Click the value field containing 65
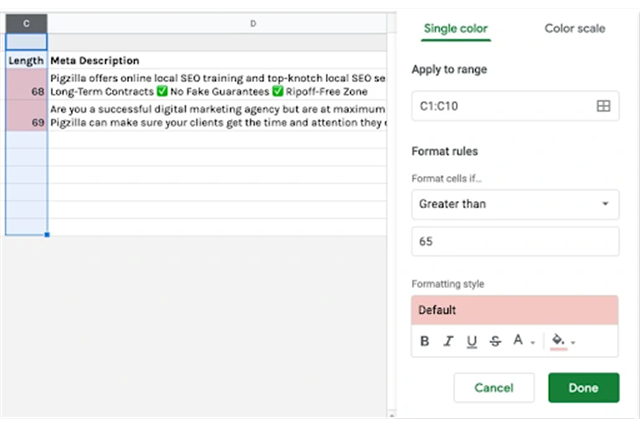 [x=514, y=242]
